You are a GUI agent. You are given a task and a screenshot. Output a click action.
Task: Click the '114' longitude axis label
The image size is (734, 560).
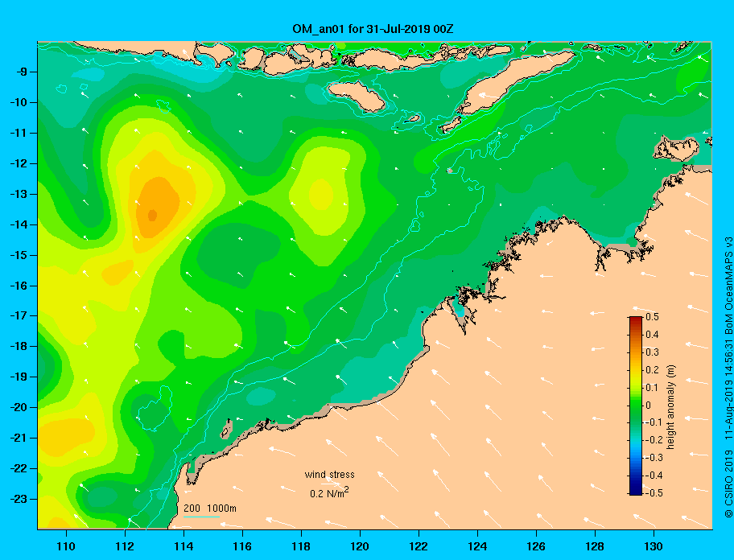[x=183, y=546]
